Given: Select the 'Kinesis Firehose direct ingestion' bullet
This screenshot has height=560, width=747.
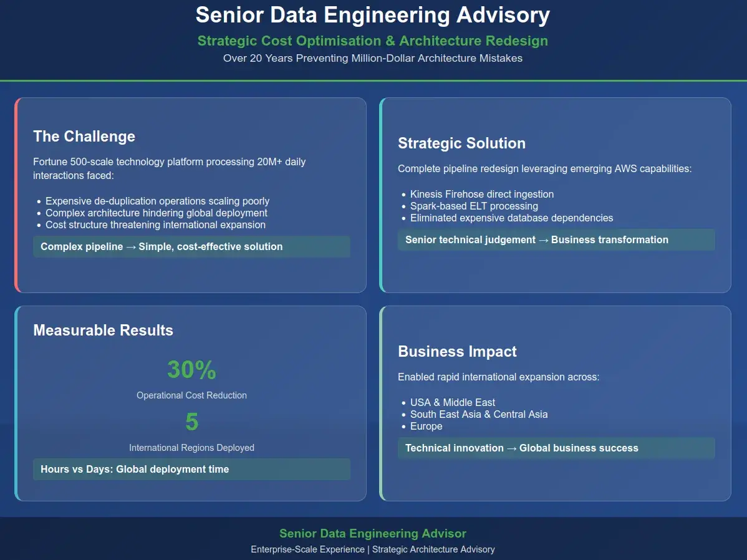Looking at the screenshot, I should tap(482, 195).
